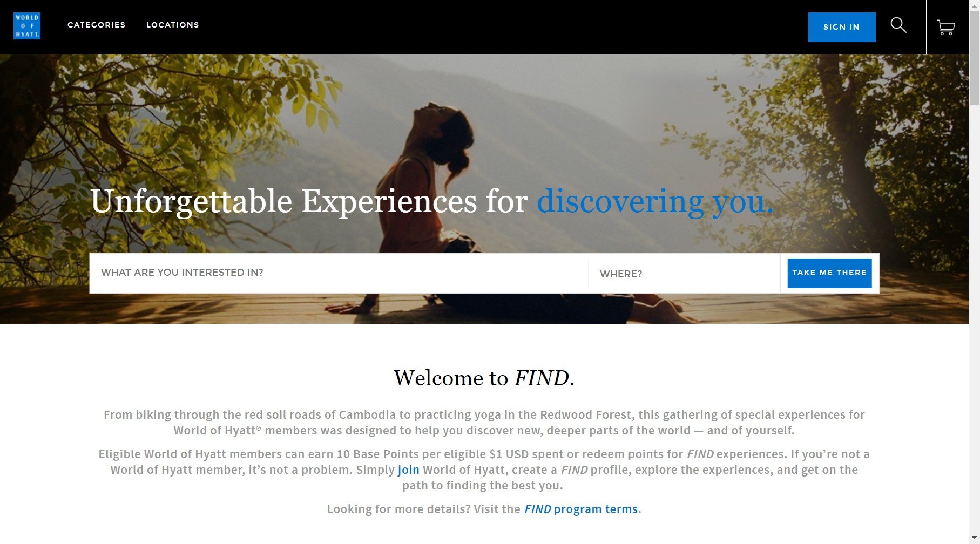
Task: Click the scrollbar track below the thumb
Action: coord(975,324)
